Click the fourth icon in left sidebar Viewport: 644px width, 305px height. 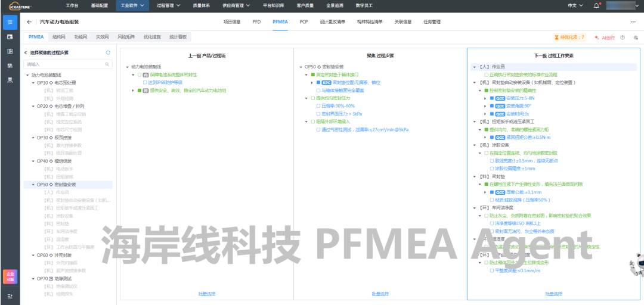click(x=10, y=66)
